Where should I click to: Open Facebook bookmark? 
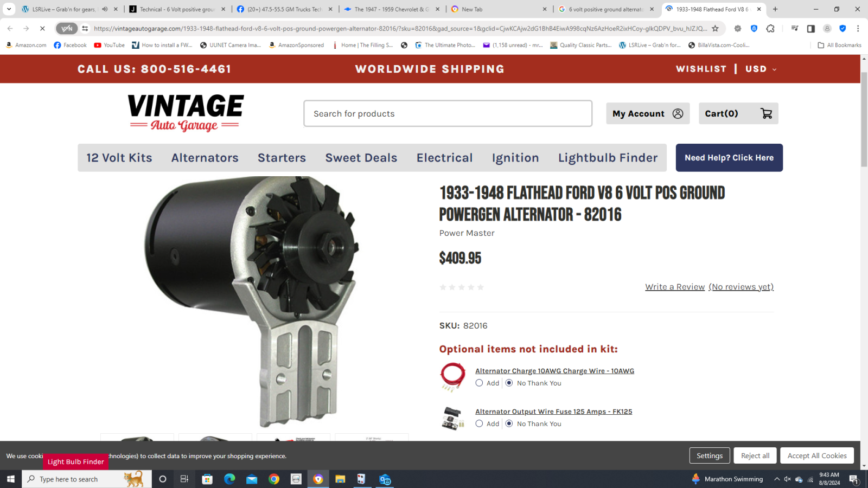[71, 45]
